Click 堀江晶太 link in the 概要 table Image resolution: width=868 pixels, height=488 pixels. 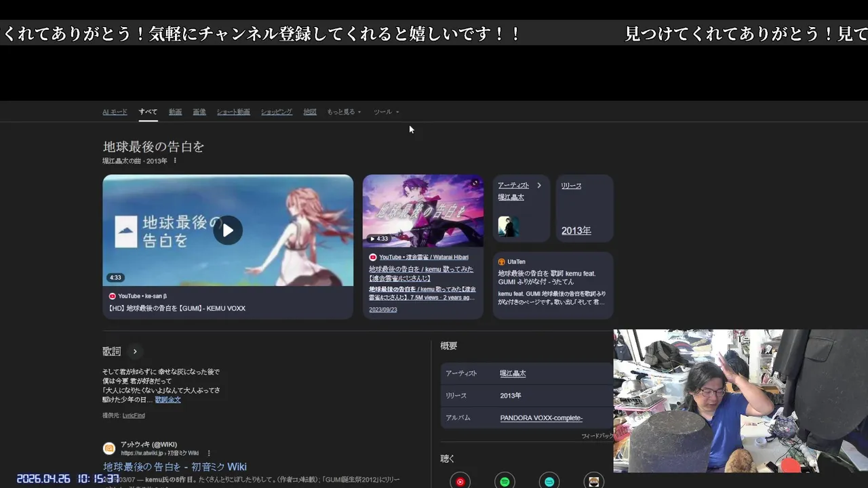point(513,373)
